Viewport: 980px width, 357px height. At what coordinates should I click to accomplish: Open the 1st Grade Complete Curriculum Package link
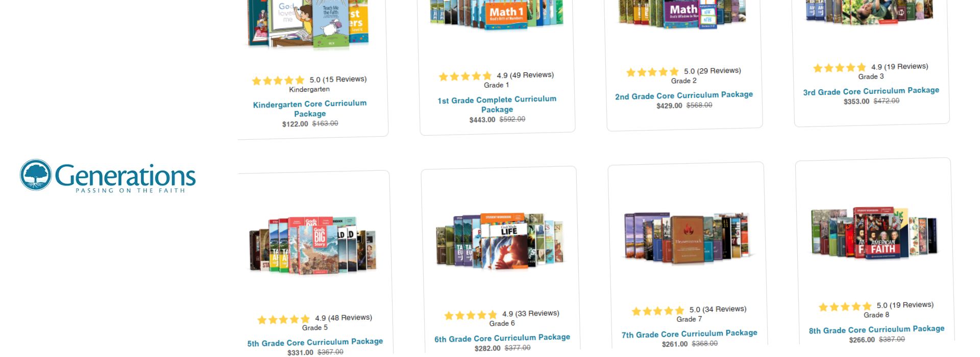(x=497, y=104)
